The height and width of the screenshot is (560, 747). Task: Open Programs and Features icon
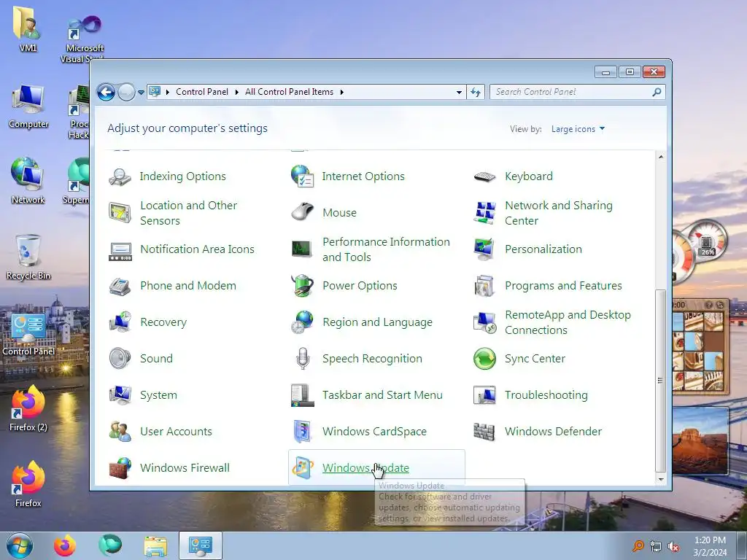point(485,286)
